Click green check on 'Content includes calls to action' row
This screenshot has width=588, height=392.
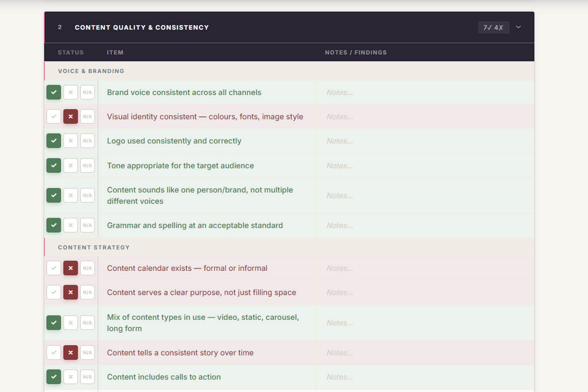tap(54, 377)
